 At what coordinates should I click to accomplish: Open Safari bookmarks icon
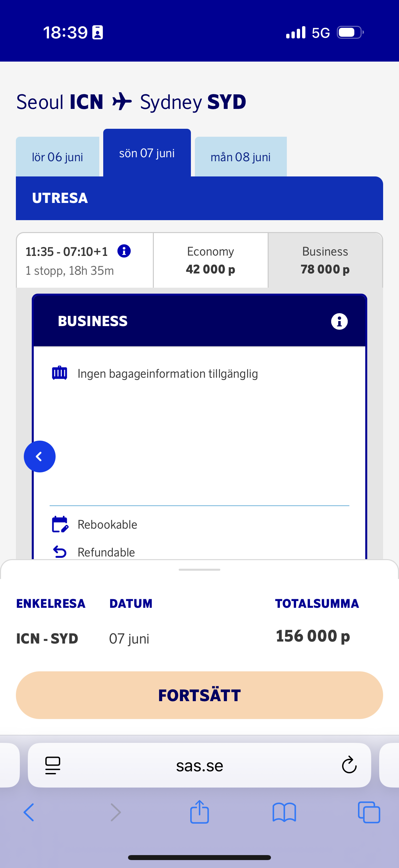tap(284, 812)
